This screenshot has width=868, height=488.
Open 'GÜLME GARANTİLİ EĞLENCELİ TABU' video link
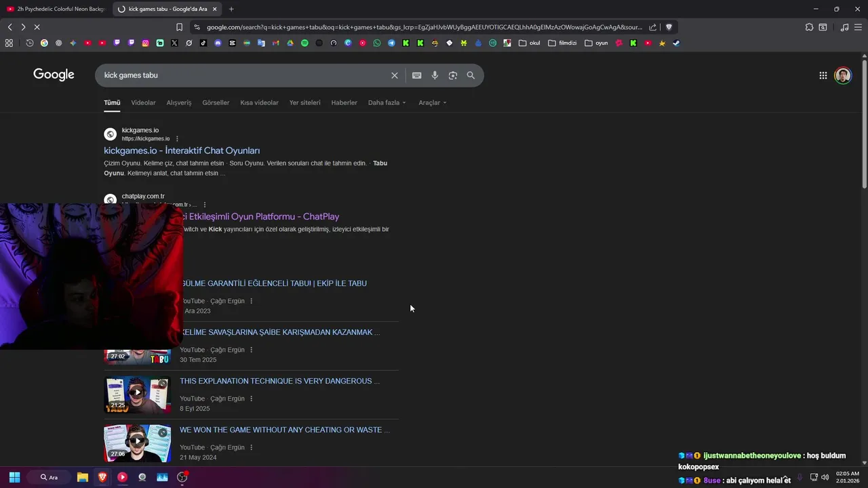275,283
